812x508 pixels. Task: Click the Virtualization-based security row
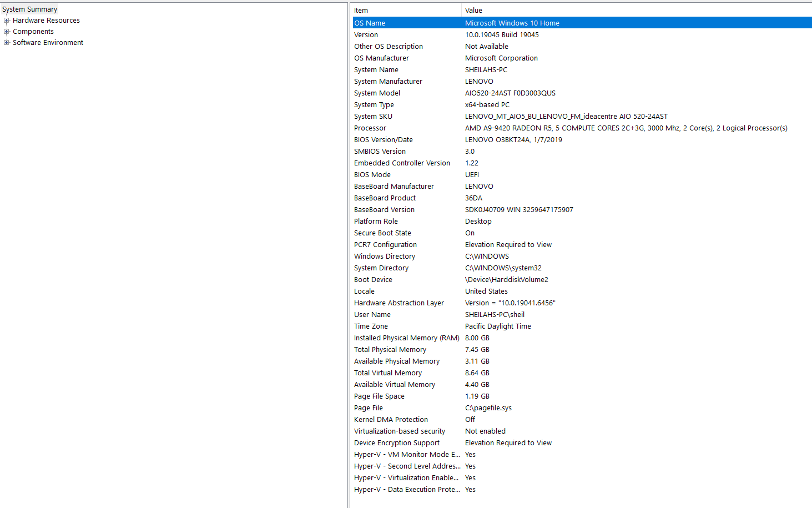582,431
